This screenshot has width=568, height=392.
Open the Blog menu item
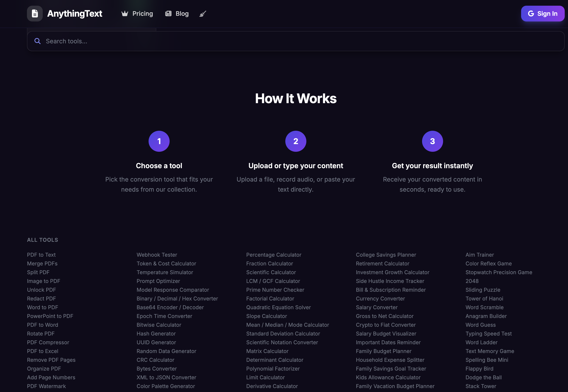182,14
